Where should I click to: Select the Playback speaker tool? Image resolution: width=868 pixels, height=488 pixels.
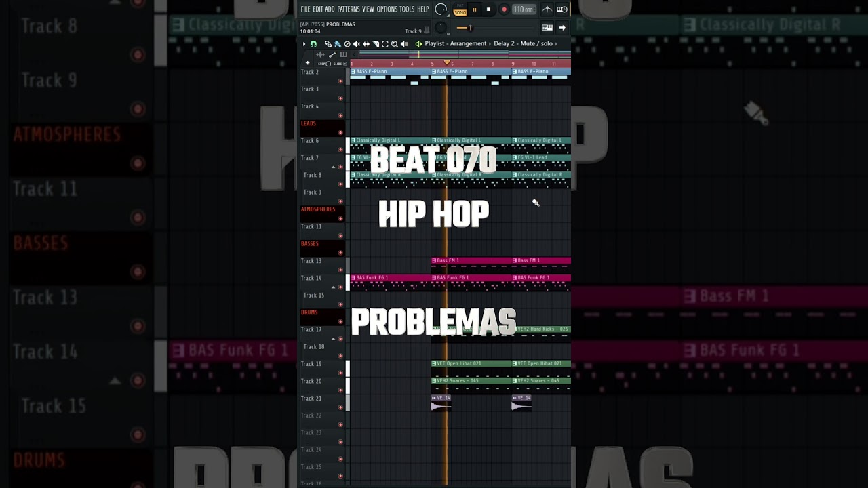(404, 44)
